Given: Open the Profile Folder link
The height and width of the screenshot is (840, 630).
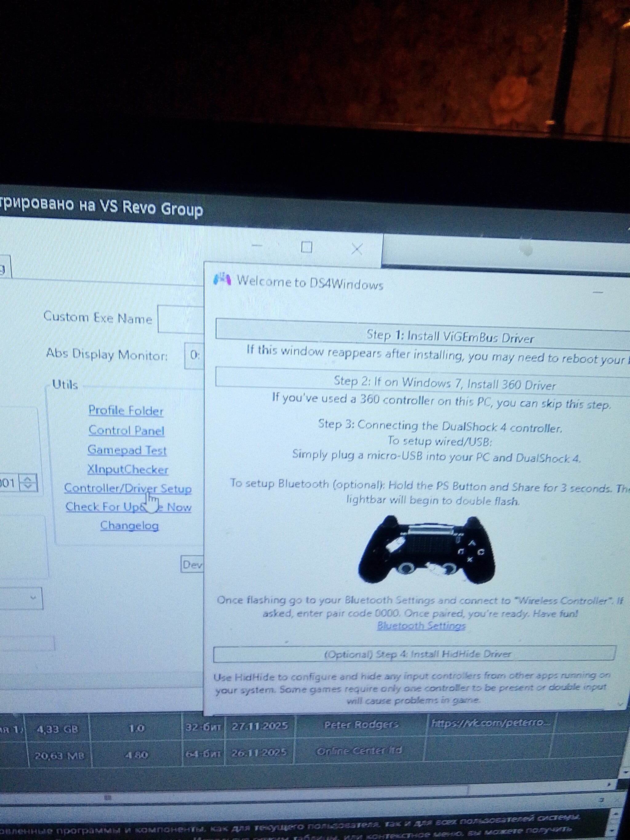Looking at the screenshot, I should [x=126, y=411].
